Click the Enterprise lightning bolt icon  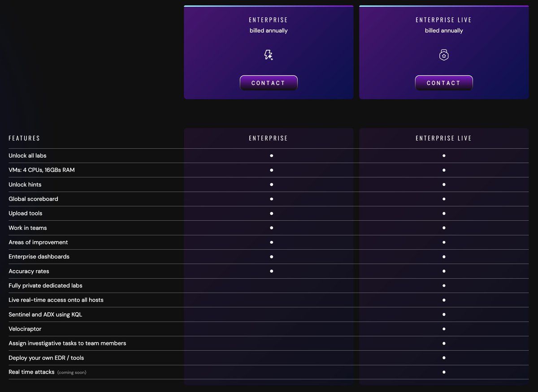coord(269,55)
